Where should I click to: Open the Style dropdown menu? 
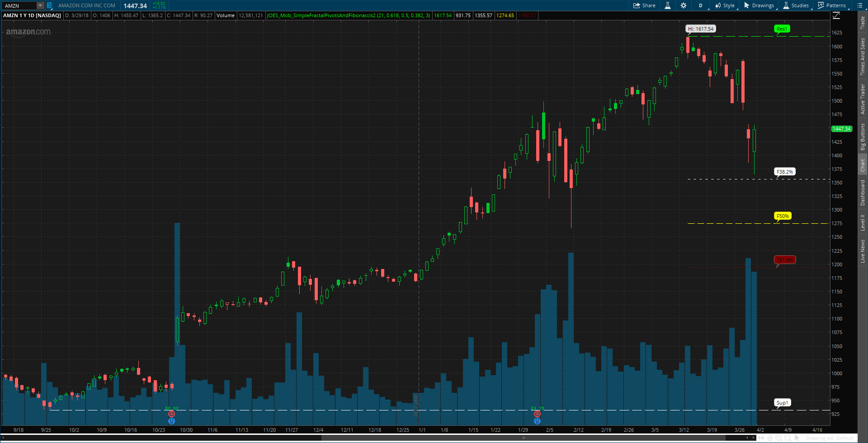(725, 5)
